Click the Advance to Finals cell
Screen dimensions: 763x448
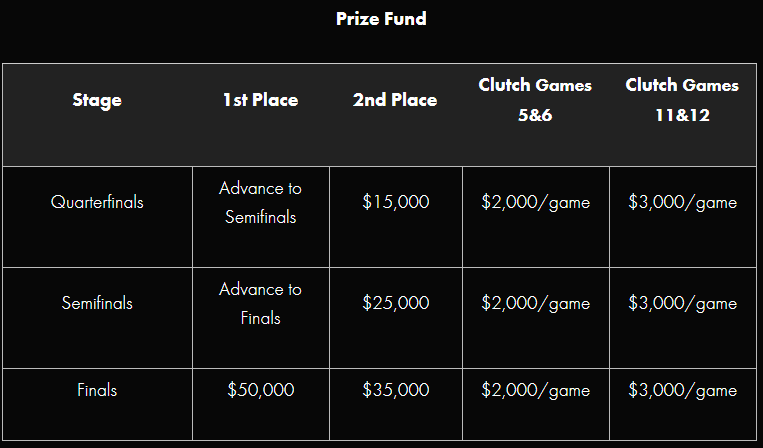click(260, 303)
